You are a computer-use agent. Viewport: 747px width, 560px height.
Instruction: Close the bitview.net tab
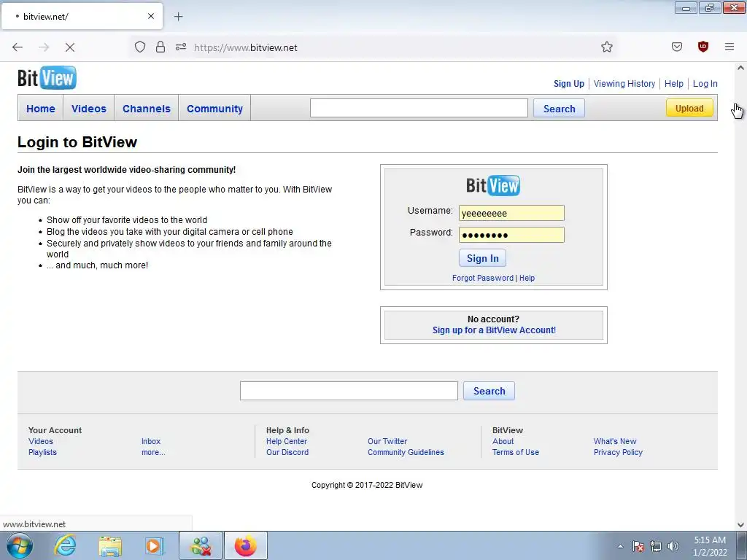pos(151,16)
